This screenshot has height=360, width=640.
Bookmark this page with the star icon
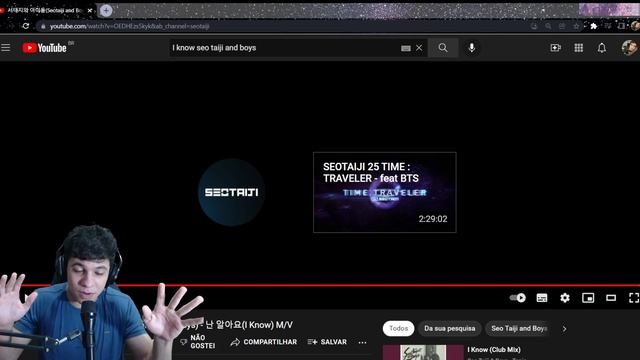576,26
